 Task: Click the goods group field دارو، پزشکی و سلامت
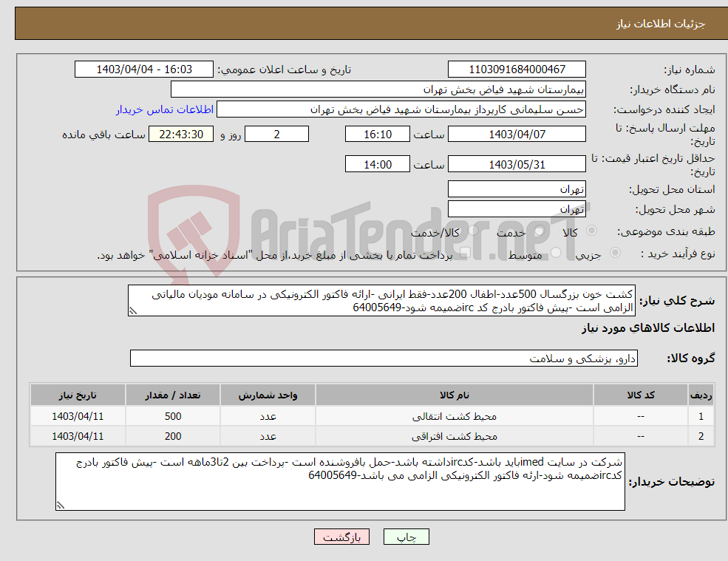[384, 358]
